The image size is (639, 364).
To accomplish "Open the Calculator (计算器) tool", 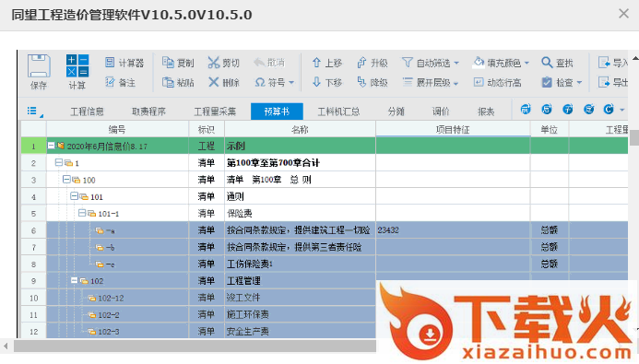I will point(124,63).
